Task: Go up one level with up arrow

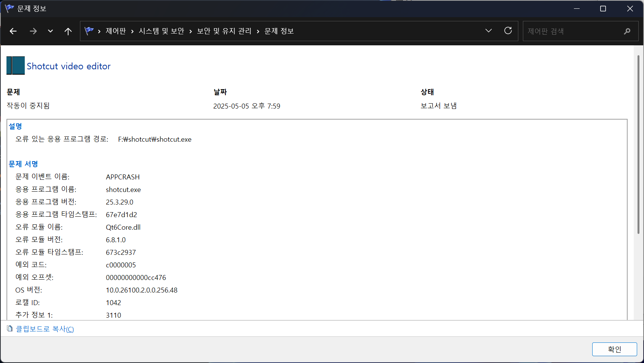Action: click(68, 31)
